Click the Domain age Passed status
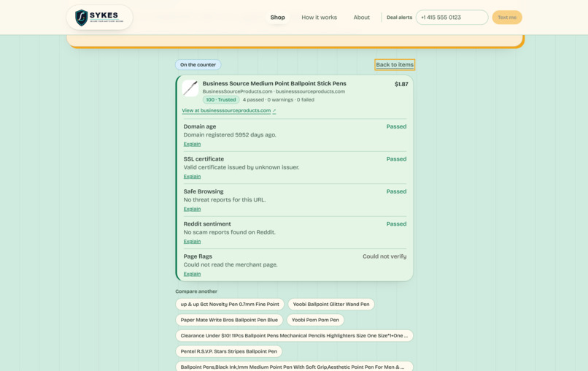The height and width of the screenshot is (371, 588). coord(396,126)
